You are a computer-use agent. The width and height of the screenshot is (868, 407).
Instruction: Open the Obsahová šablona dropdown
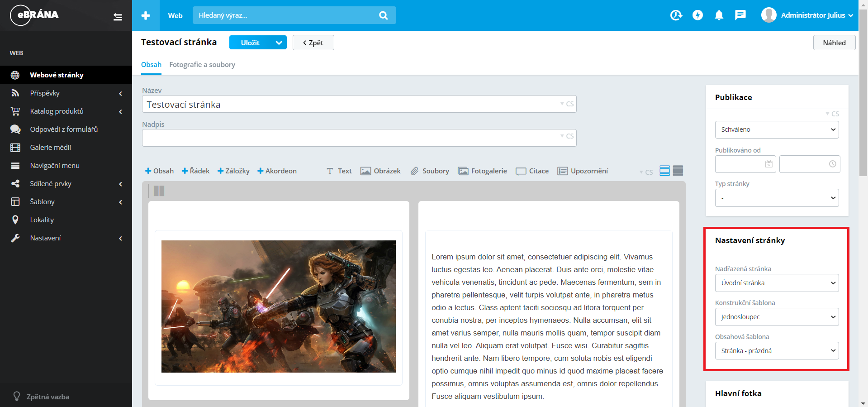coord(777,351)
